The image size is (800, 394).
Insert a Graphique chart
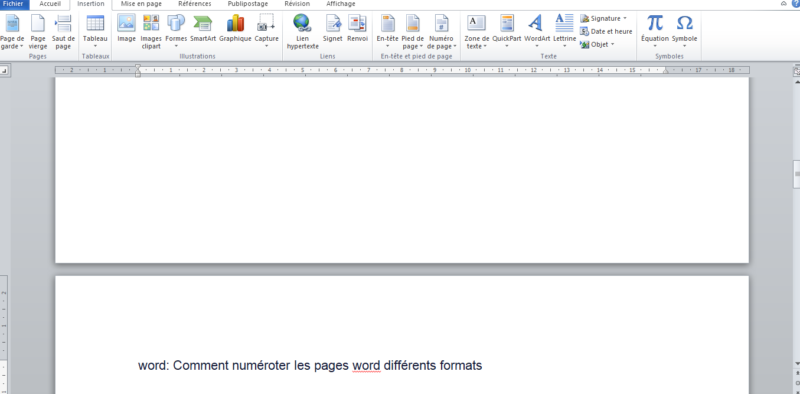[235, 29]
